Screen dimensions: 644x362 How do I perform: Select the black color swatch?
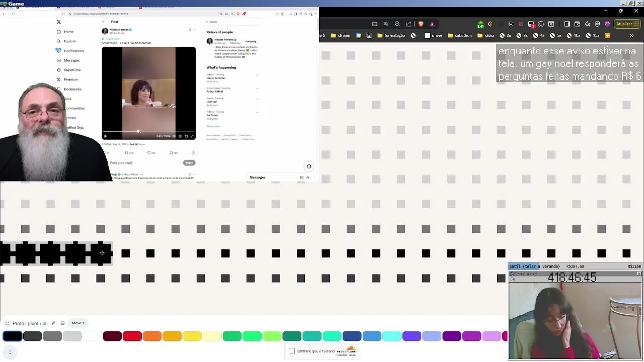[x=13, y=336]
